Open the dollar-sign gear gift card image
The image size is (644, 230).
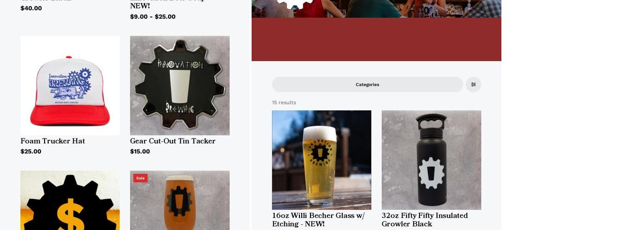[x=70, y=201]
